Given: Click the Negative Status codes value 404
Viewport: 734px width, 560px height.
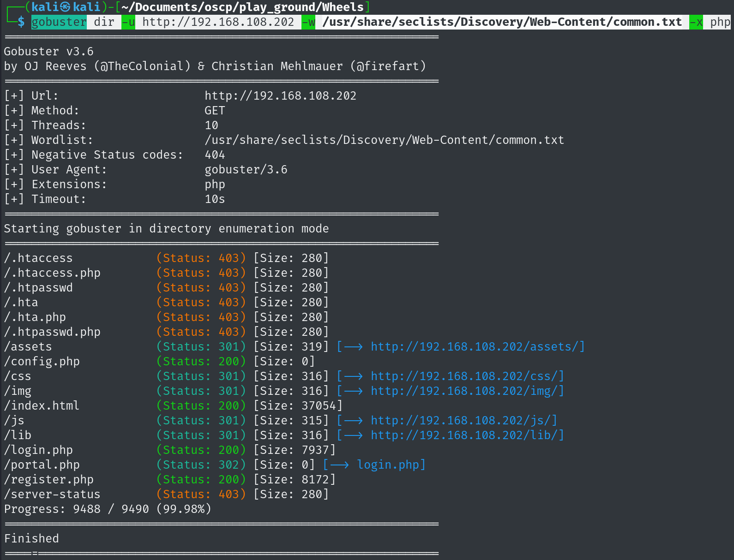Looking at the screenshot, I should [x=215, y=155].
